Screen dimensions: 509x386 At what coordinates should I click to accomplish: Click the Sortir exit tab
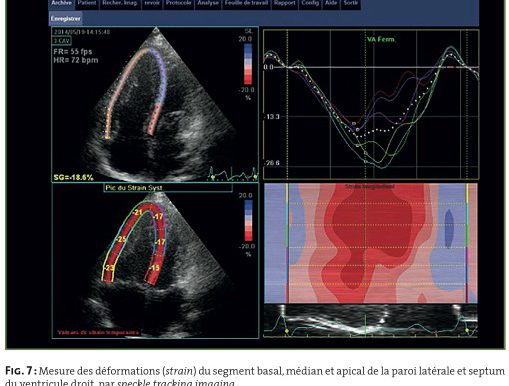coord(351,3)
